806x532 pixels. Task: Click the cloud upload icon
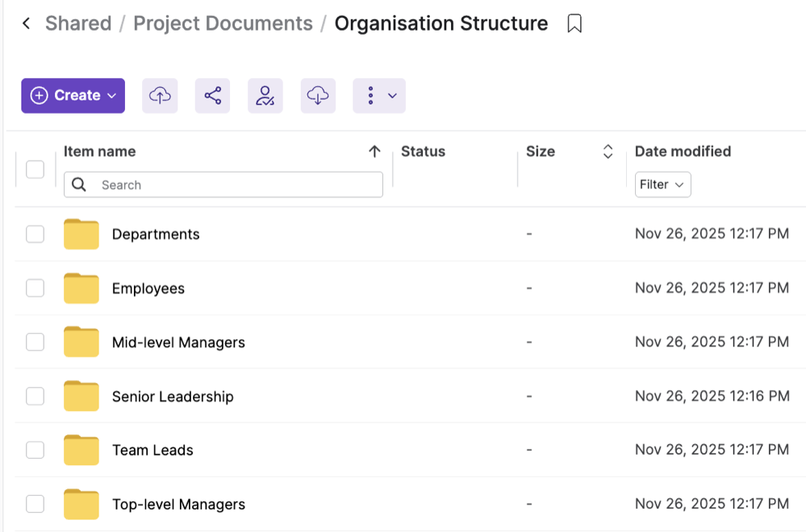point(160,96)
